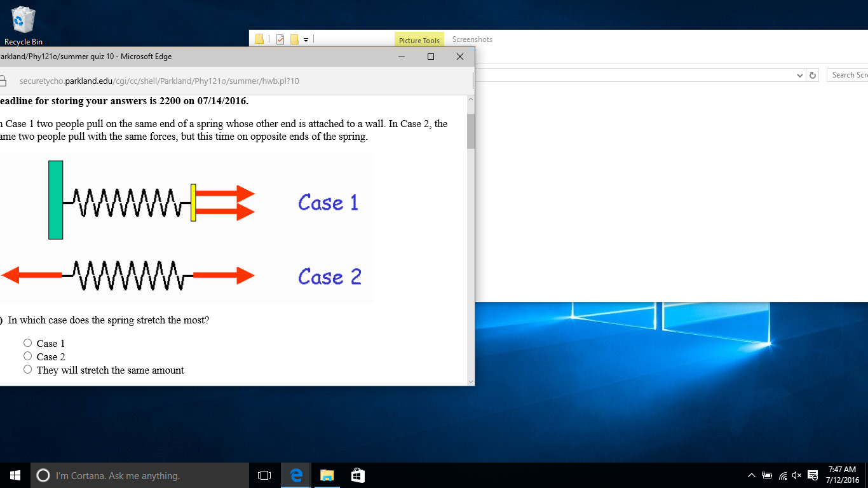Launch the Windows Store taskbar icon
868x488 pixels.
click(358, 475)
